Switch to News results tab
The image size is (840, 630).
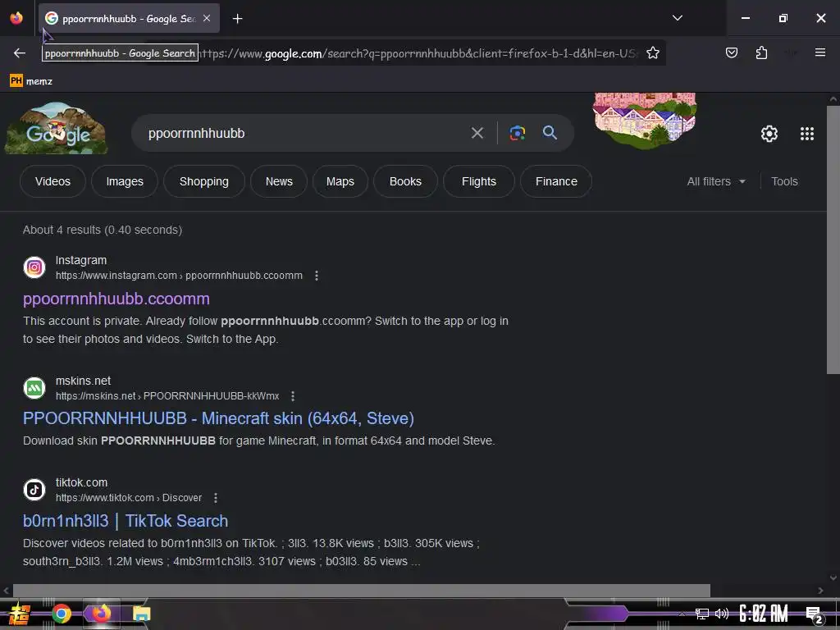tap(279, 181)
